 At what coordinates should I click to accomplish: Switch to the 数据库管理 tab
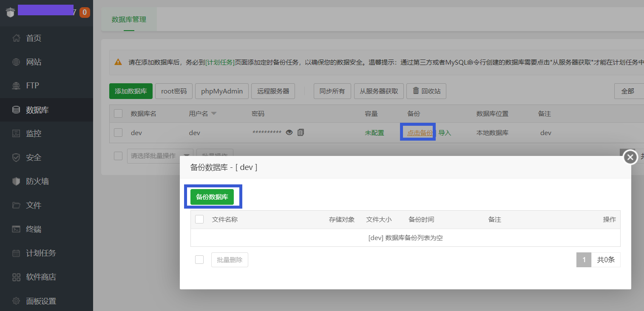tap(128, 19)
